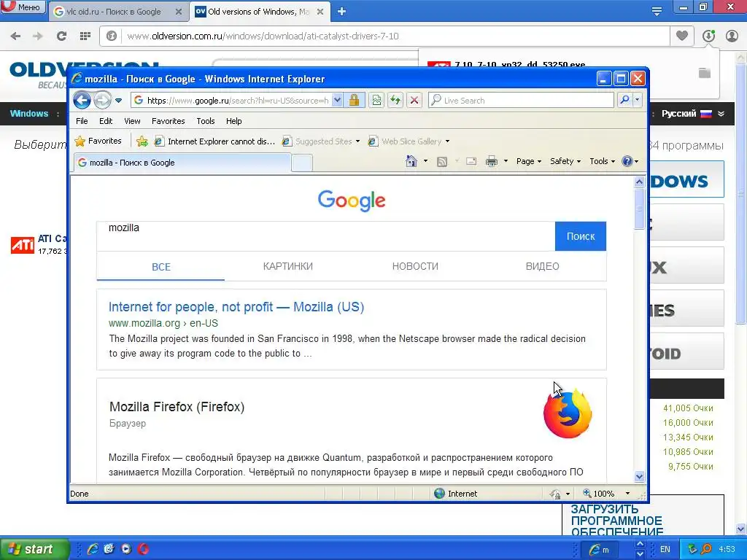Open the Favorites star center button
This screenshot has height=560, width=747.
(x=98, y=141)
